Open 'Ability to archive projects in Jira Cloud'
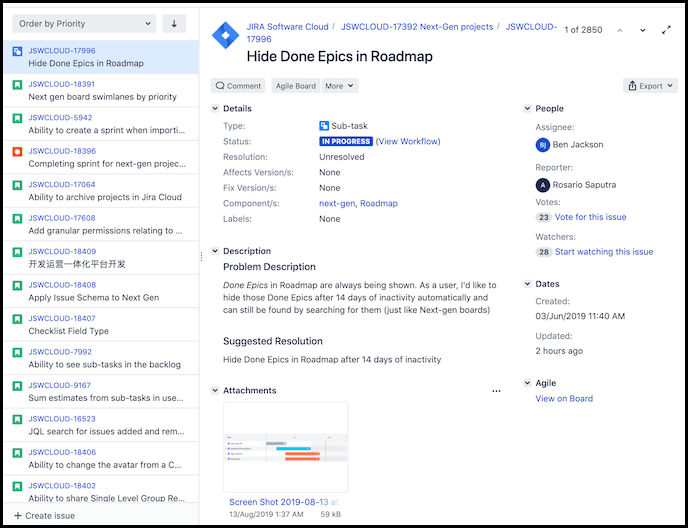The image size is (688, 528). [105, 198]
